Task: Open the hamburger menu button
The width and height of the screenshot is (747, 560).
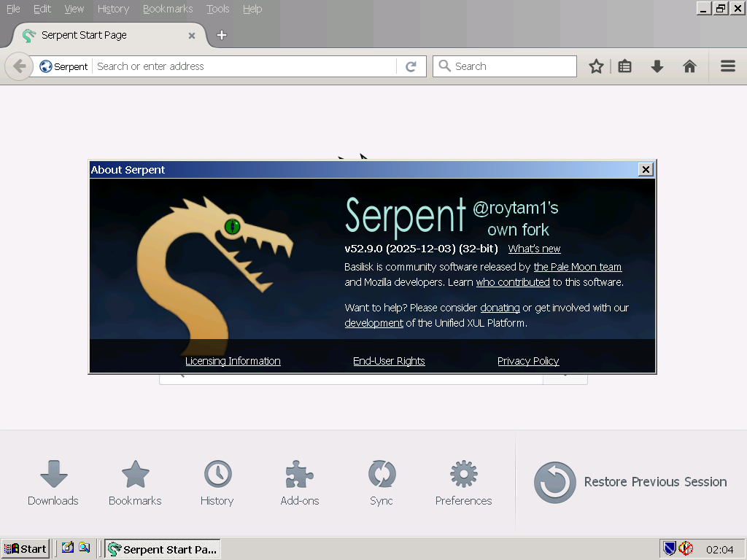Action: 727,66
